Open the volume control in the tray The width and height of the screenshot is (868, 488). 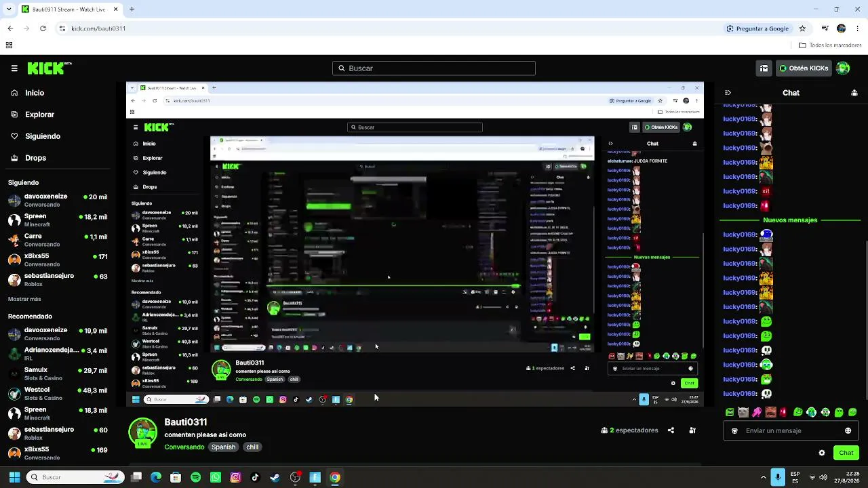tap(823, 477)
